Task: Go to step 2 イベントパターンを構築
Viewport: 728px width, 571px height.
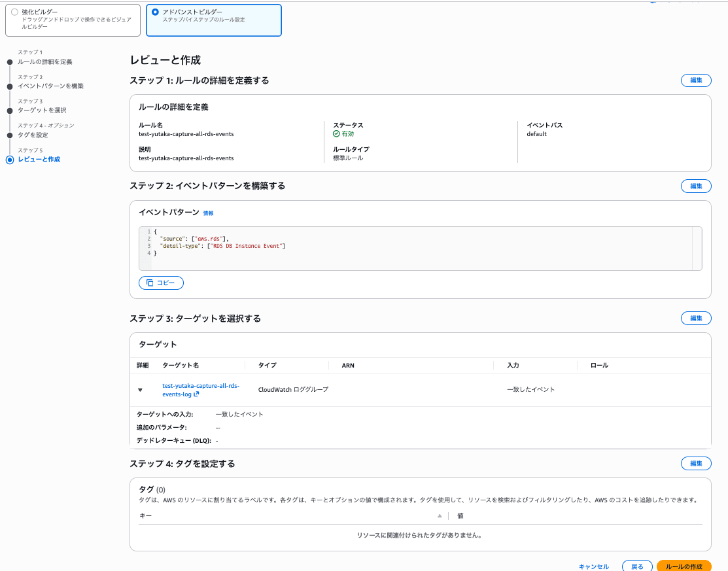Action: click(50, 86)
